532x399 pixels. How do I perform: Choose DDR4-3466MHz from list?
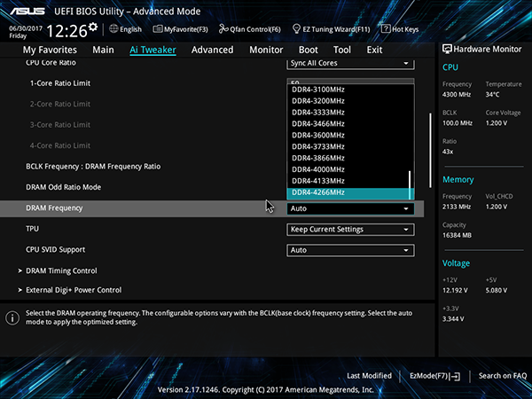pos(348,124)
